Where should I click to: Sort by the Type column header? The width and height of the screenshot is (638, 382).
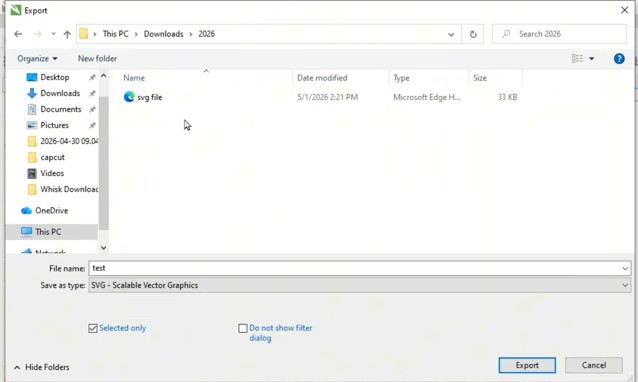[401, 78]
